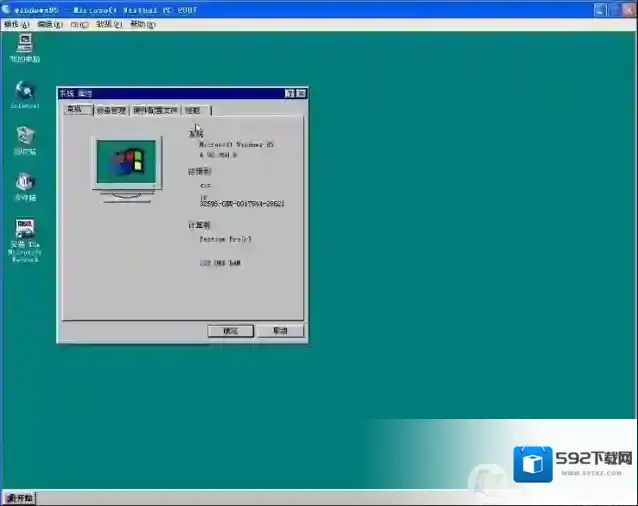
Task: Select the General (常规) tab
Action: coord(76,109)
